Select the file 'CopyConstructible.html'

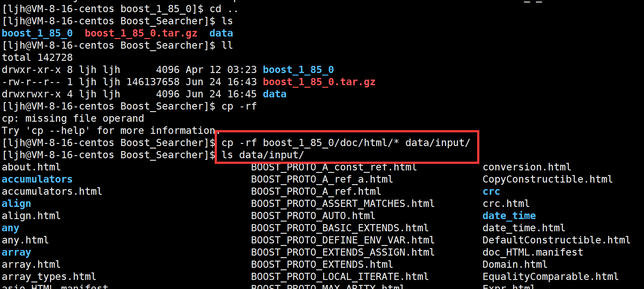[548, 179]
